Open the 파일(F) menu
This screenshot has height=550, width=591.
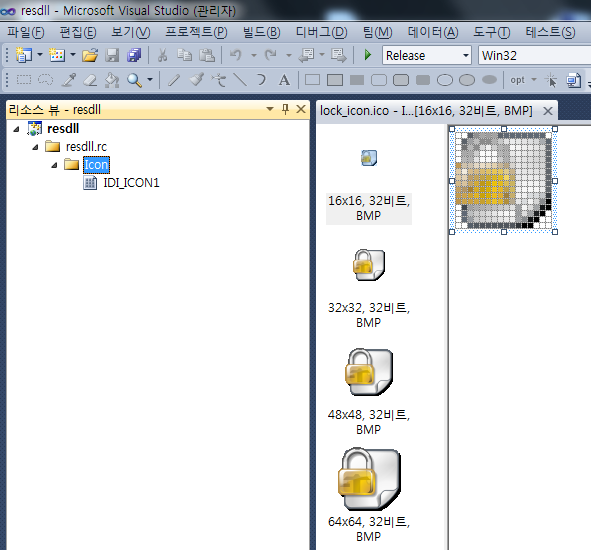coord(26,32)
